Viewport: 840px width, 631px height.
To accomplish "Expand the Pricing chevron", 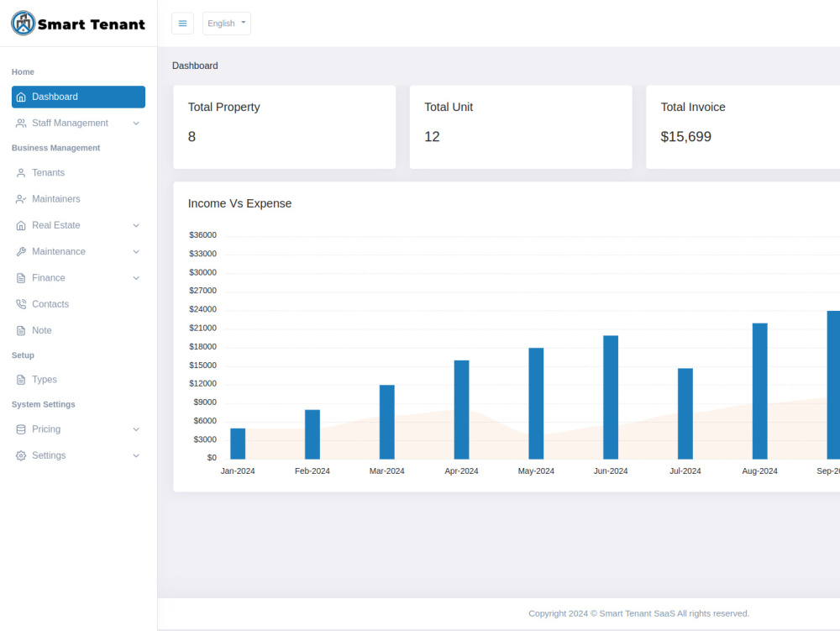I will 136,429.
